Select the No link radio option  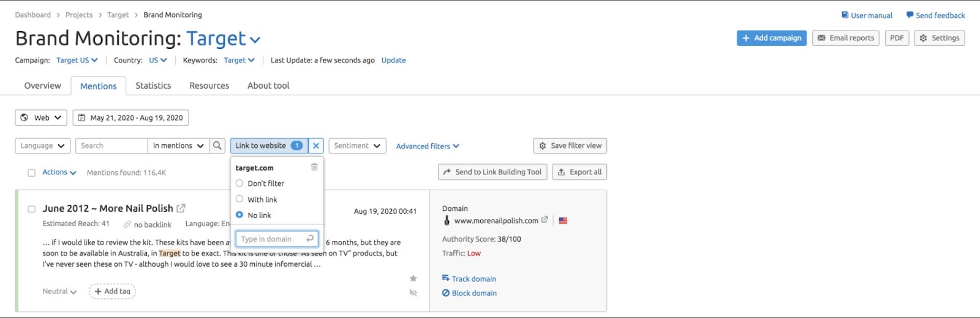239,215
